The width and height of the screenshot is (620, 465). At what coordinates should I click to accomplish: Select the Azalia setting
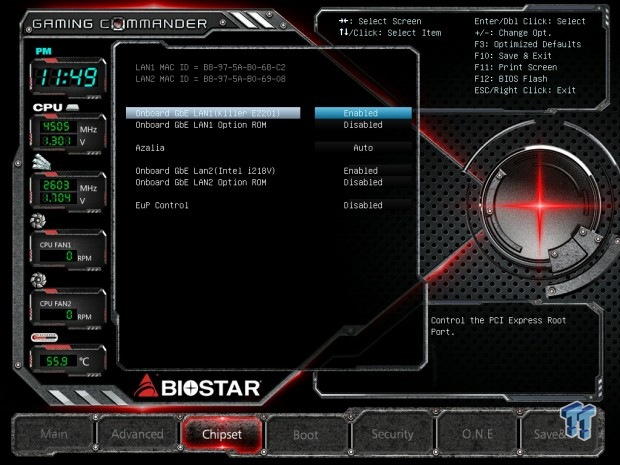click(x=150, y=148)
